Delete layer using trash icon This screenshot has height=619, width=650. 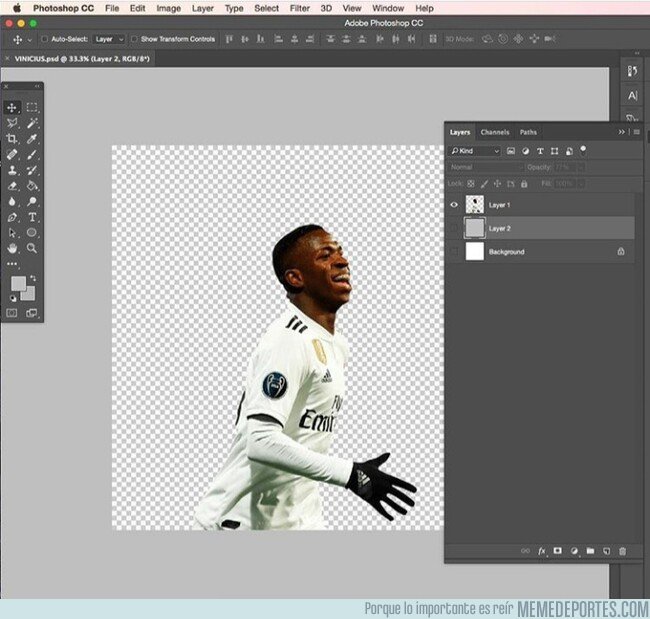coord(622,551)
